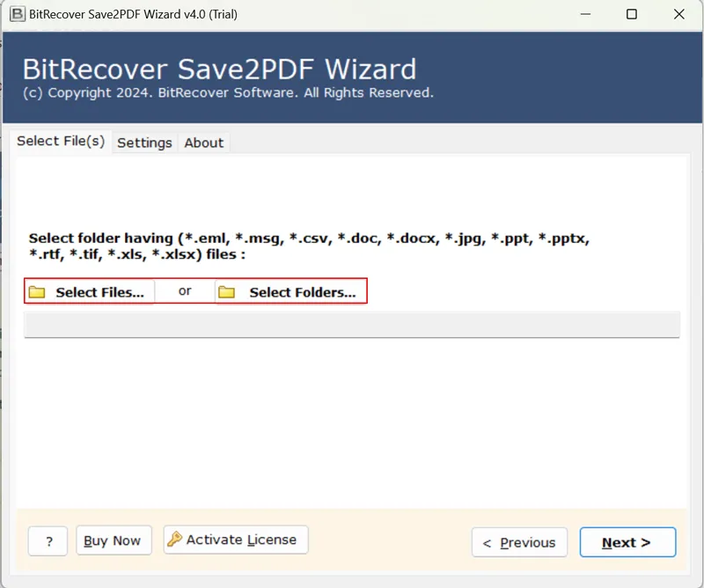Open the About tab
Viewport: 704px width, 588px height.
pos(204,143)
